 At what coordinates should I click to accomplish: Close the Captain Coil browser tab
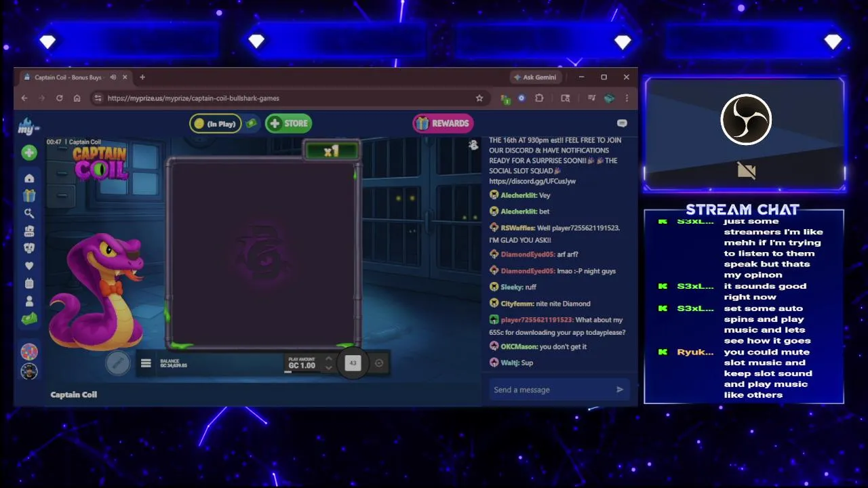(125, 77)
